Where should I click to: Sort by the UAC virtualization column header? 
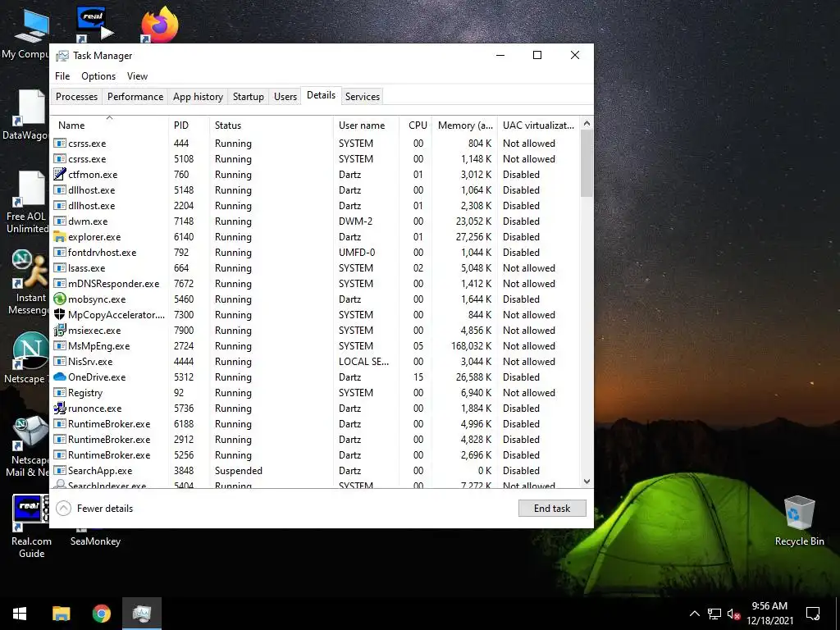click(x=538, y=126)
